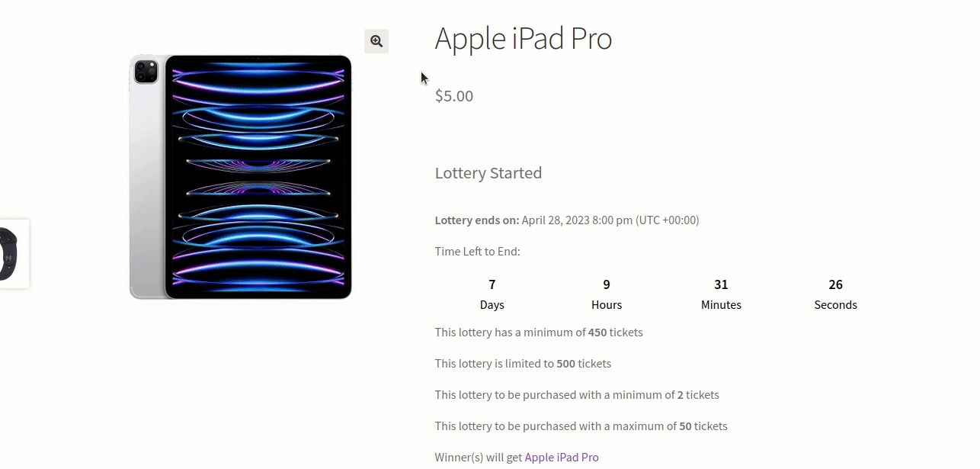Click the Apple iPad Pro page title
Image resolution: width=980 pixels, height=469 pixels.
(x=524, y=38)
